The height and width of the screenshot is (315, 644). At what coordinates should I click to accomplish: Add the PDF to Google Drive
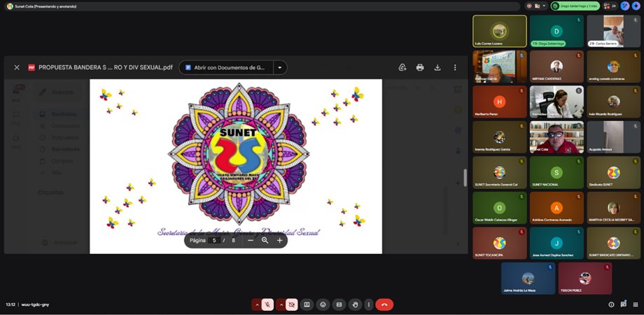coord(402,67)
